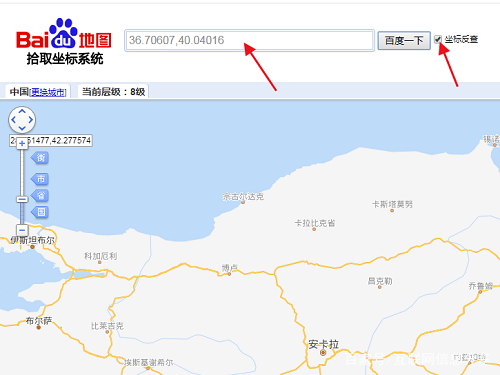The width and height of the screenshot is (500, 375).
Task: Pan map right with navigation arrow
Action: click(x=31, y=120)
